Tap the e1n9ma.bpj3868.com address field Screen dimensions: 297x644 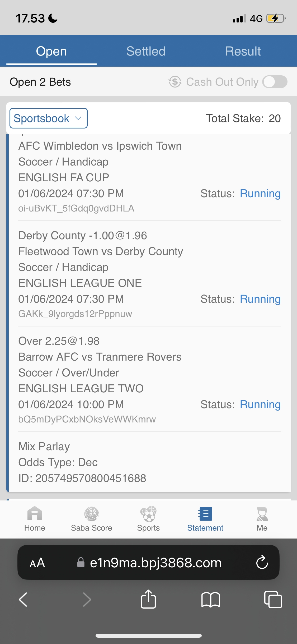pos(155,563)
